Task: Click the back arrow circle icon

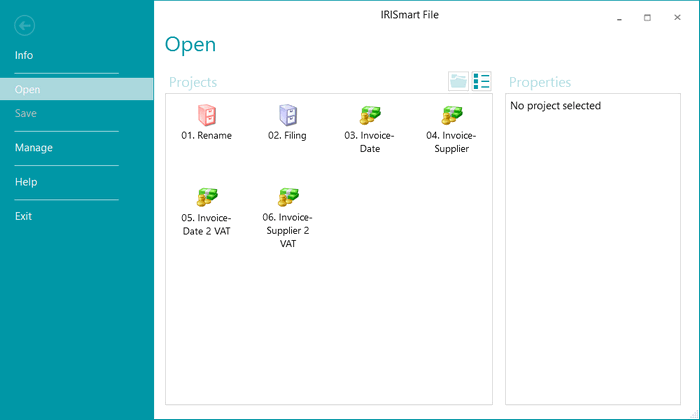Action: pos(25,25)
